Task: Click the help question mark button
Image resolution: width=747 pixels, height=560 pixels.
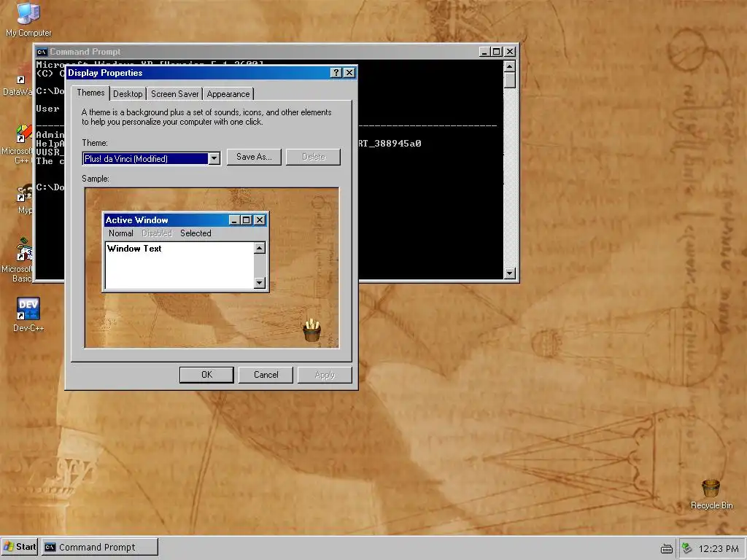Action: coord(336,72)
